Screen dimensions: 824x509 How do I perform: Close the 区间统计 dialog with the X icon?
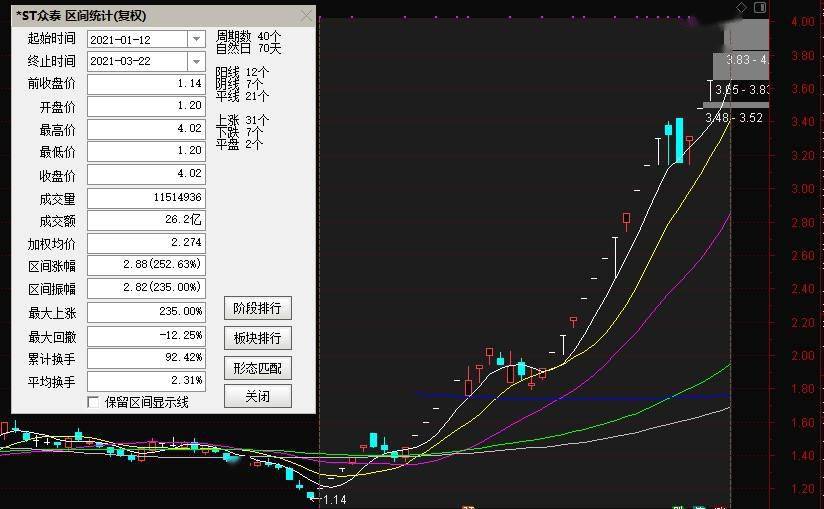306,16
